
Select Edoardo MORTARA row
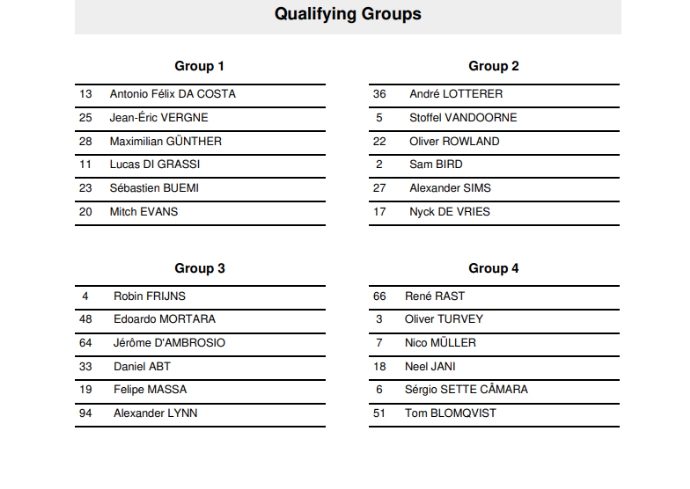200,321
